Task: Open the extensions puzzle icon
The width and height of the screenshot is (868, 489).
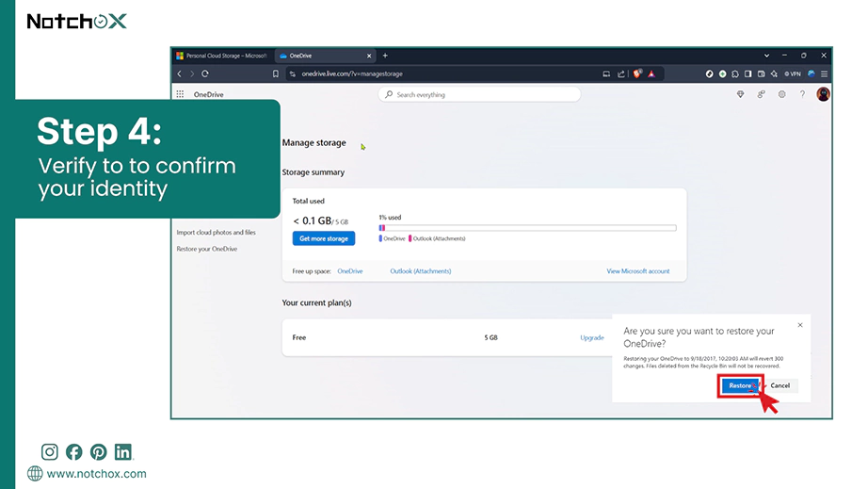Action: click(x=735, y=73)
